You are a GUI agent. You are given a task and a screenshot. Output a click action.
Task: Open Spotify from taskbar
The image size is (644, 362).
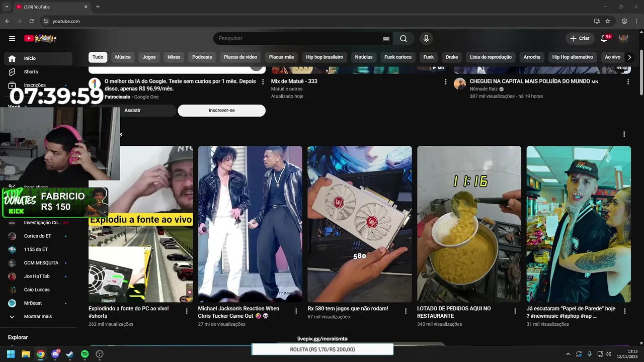[85, 354]
